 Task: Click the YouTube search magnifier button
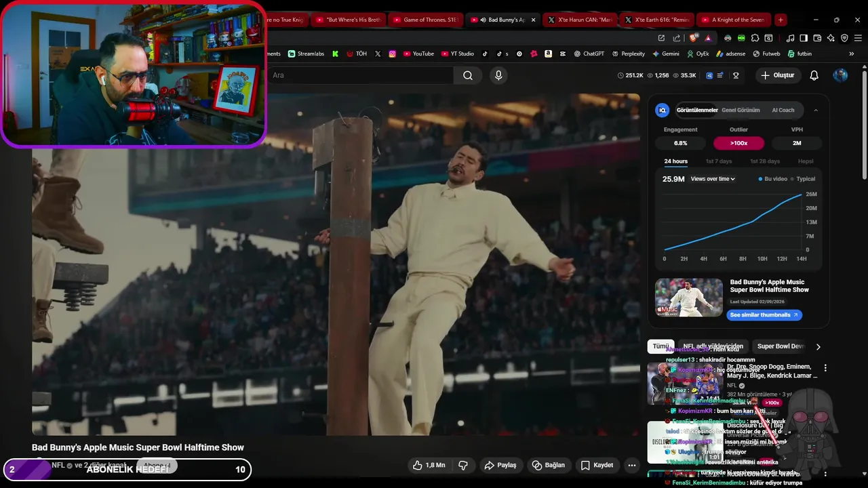pos(468,75)
